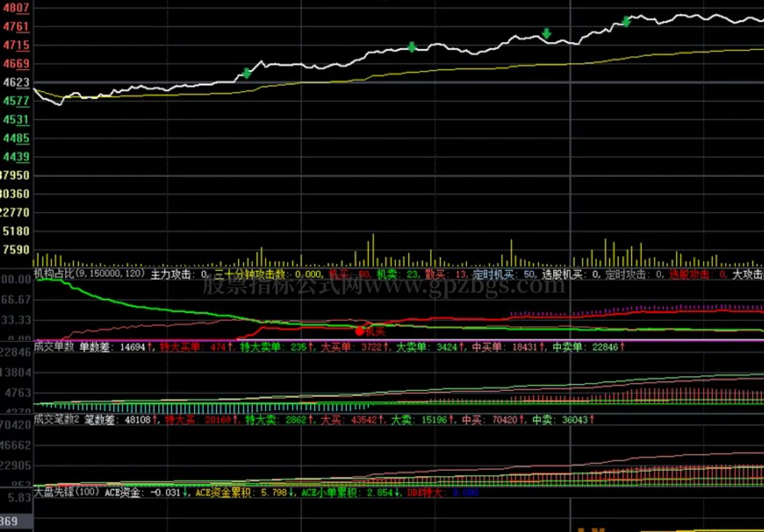The image size is (764, 532).
Task: Click the 4485 price axis label
Action: tap(16, 138)
